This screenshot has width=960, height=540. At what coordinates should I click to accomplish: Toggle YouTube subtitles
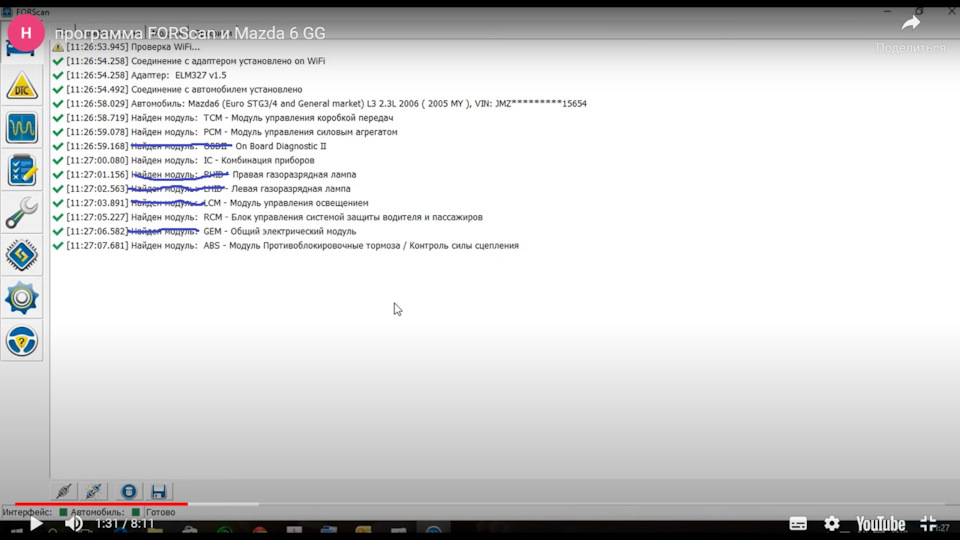798,523
